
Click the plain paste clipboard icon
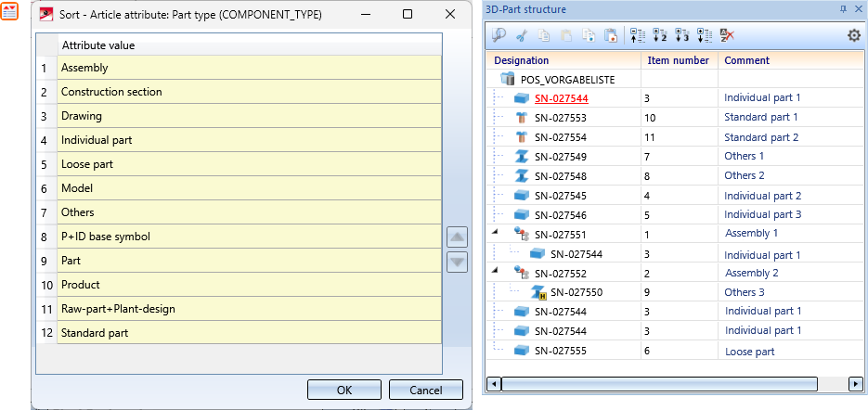click(x=566, y=35)
